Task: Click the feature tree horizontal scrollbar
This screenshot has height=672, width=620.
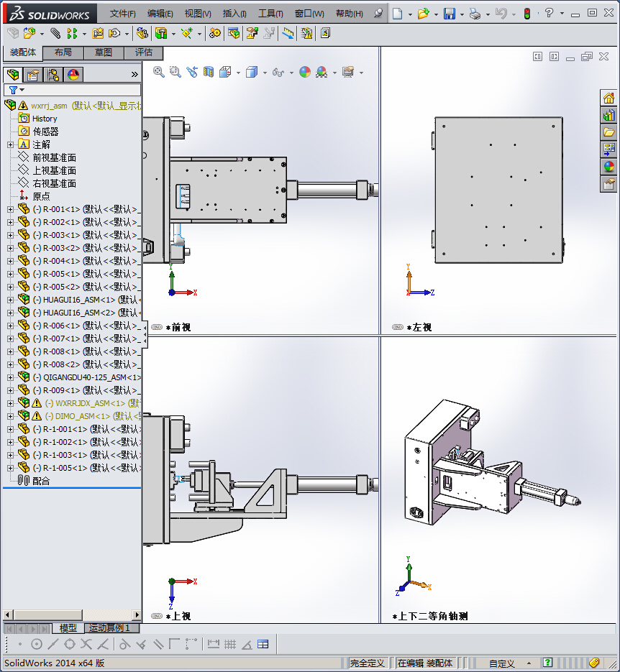Action: tap(72, 615)
